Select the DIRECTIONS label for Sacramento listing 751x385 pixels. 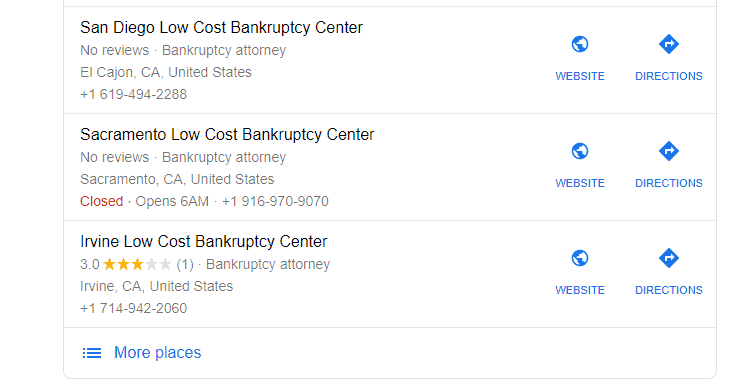(669, 183)
